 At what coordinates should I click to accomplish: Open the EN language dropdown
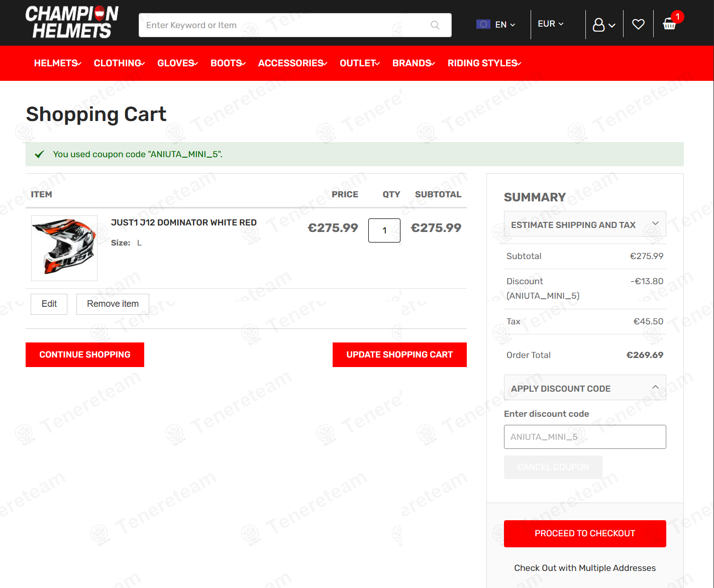[x=505, y=25]
